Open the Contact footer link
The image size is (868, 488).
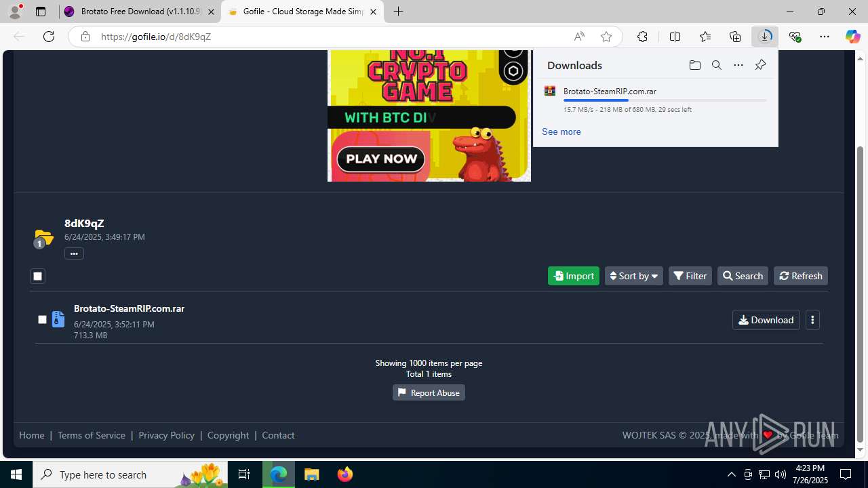(278, 435)
